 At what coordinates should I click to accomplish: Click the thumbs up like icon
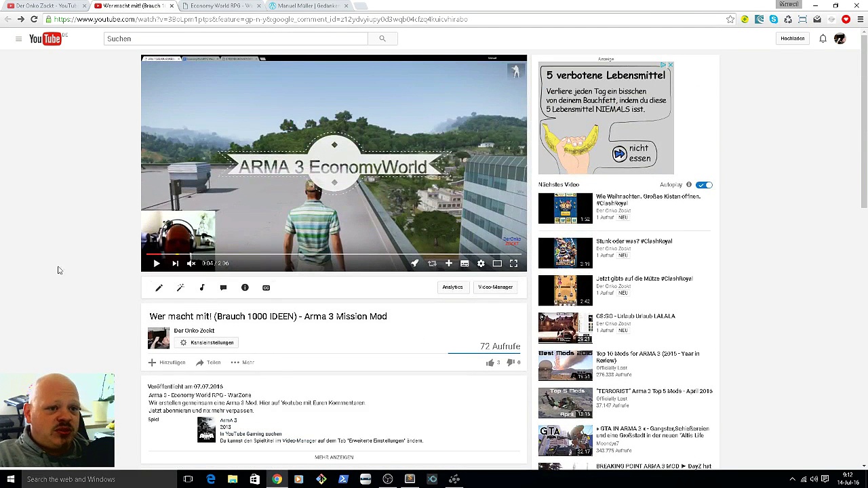490,363
